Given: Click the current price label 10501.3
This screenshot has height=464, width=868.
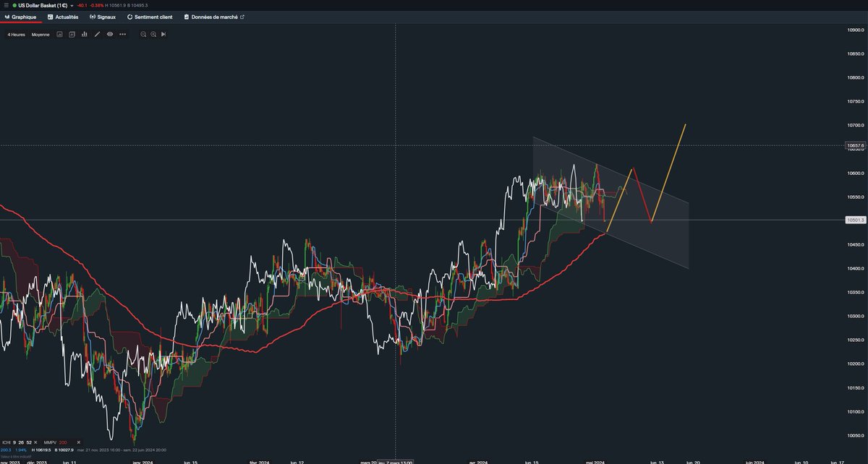Looking at the screenshot, I should tap(855, 220).
